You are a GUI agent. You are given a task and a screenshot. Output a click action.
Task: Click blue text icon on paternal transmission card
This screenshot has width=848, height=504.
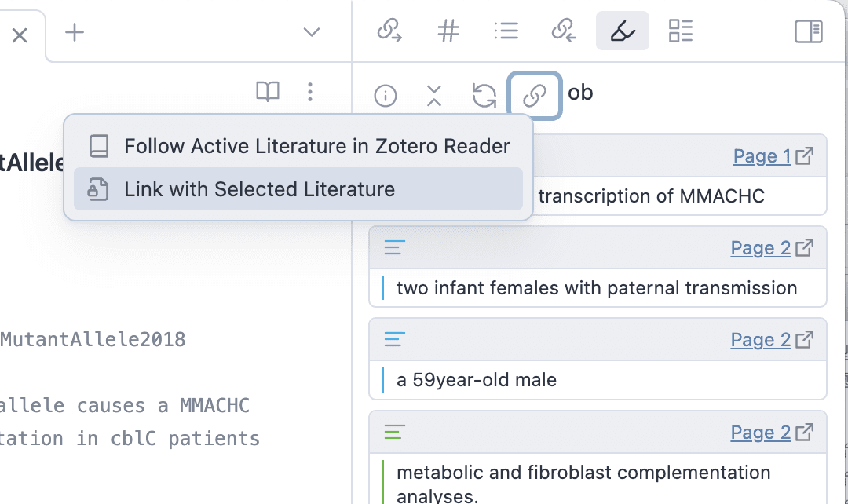point(394,247)
